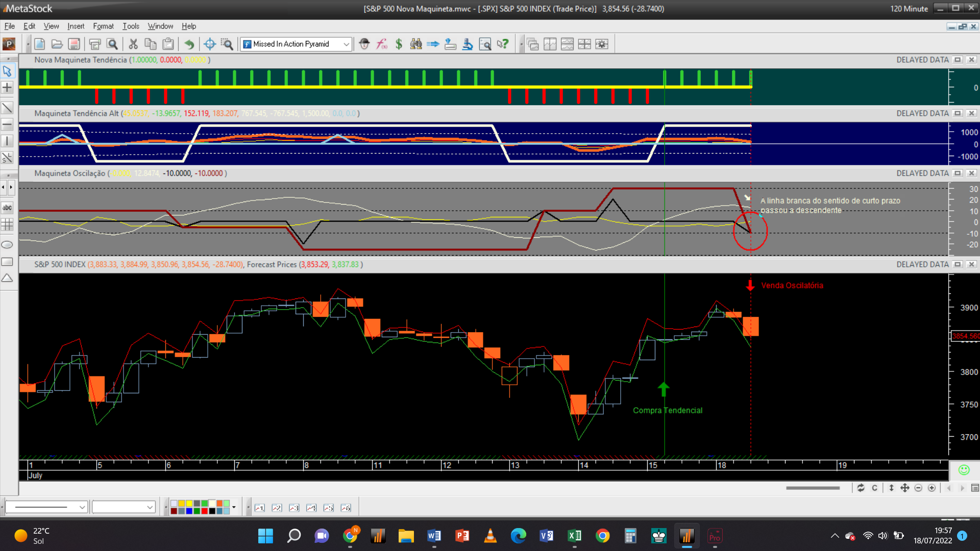Expand the color palette arrow

coord(234,507)
